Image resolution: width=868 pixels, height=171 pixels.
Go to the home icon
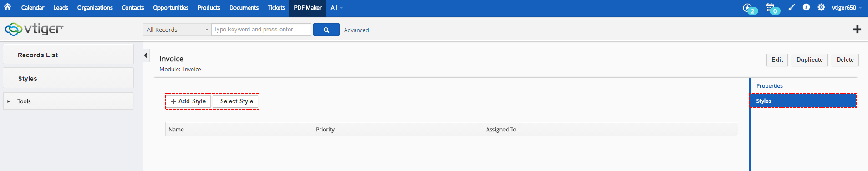coord(7,7)
